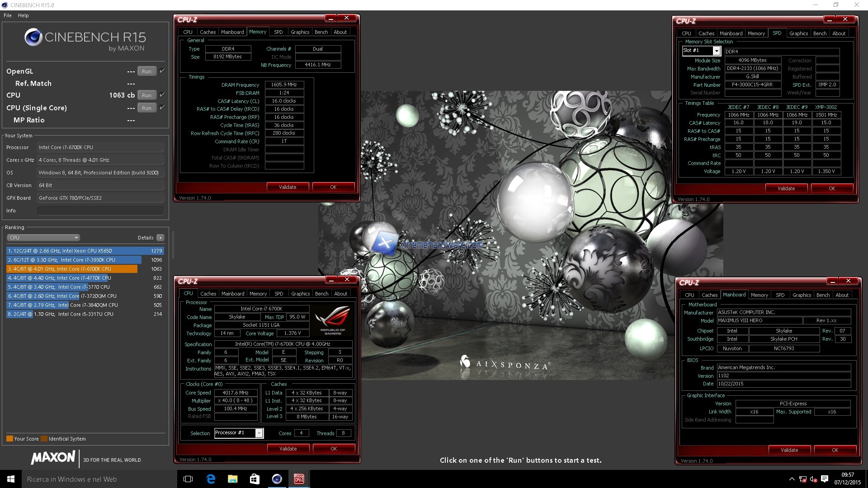Image resolution: width=868 pixels, height=488 pixels.
Task: Toggle the CPU test checkbox
Action: click(x=162, y=95)
